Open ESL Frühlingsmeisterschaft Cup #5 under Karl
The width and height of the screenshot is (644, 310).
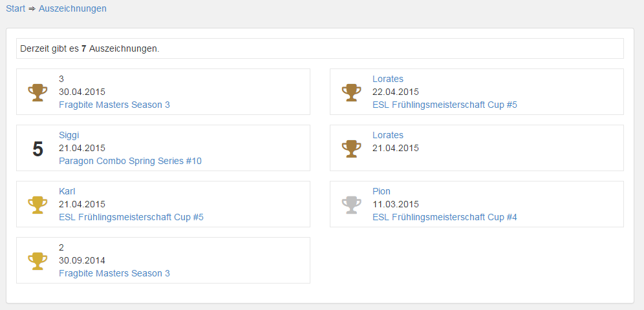tap(131, 218)
